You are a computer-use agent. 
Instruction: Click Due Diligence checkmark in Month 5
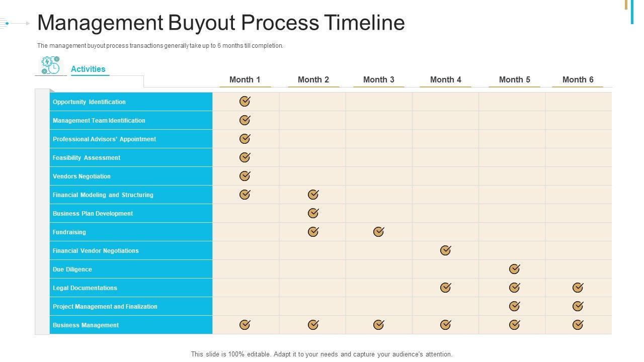514,269
